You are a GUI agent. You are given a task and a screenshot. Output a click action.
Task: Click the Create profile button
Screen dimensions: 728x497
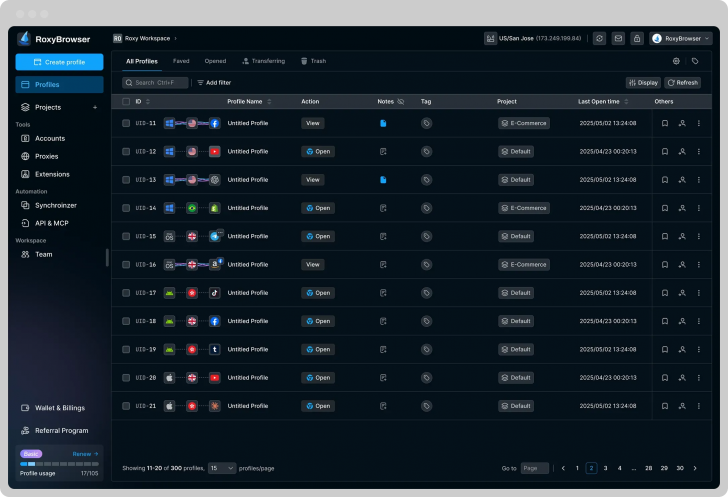coord(59,62)
